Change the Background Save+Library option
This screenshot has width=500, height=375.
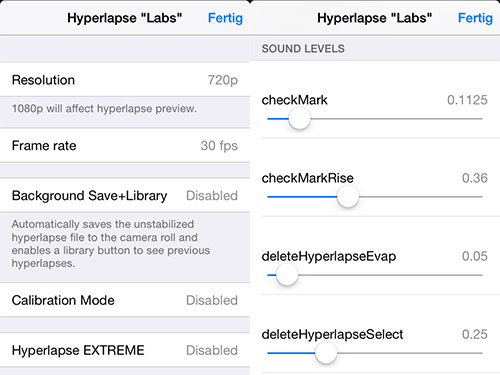[x=125, y=196]
